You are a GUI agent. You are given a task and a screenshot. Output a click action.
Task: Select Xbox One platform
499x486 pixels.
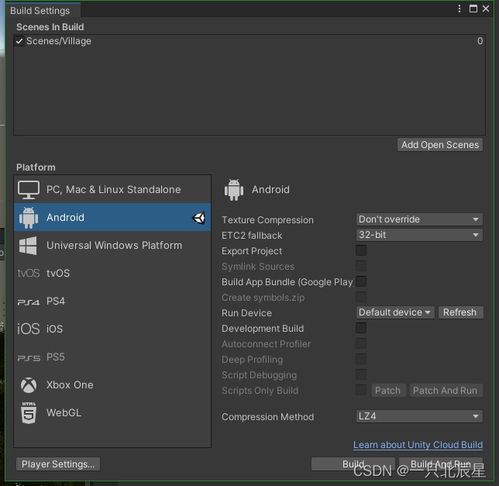tap(113, 385)
